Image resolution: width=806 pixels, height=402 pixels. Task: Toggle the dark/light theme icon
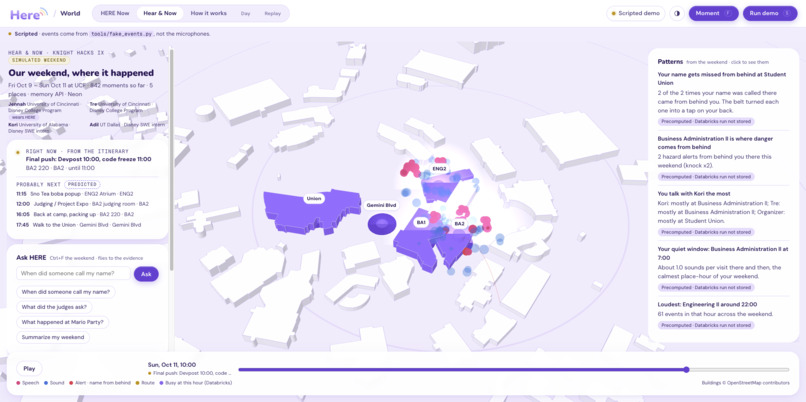pos(677,13)
